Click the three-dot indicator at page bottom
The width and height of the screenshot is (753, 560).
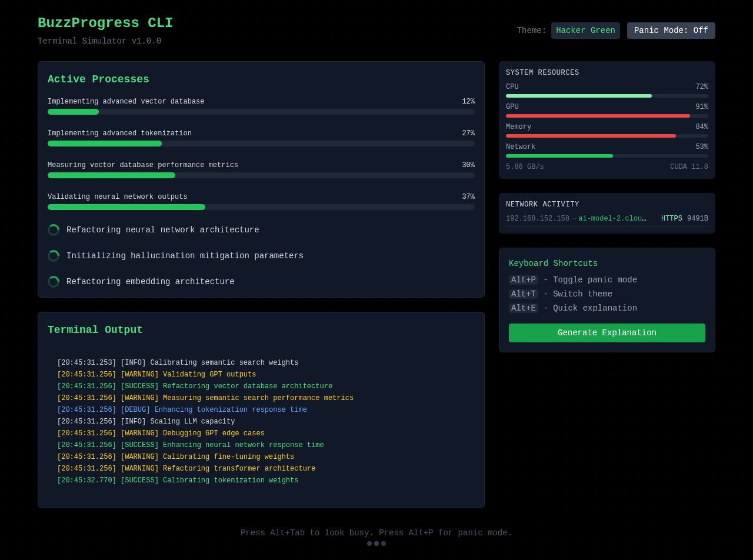pyautogui.click(x=376, y=544)
